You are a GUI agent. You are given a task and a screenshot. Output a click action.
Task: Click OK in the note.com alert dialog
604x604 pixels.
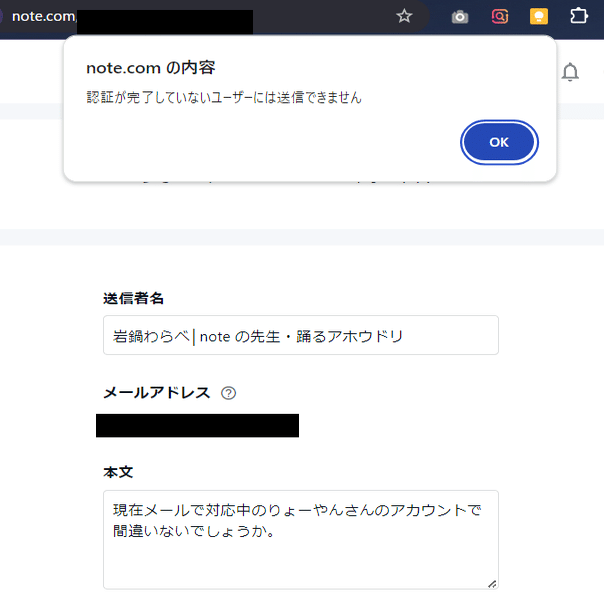pos(499,142)
